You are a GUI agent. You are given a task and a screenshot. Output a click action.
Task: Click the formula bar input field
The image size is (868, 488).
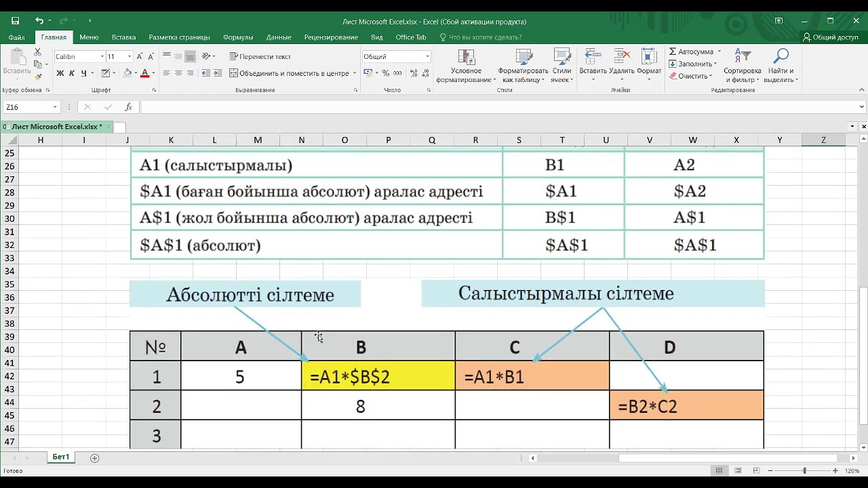pos(499,107)
